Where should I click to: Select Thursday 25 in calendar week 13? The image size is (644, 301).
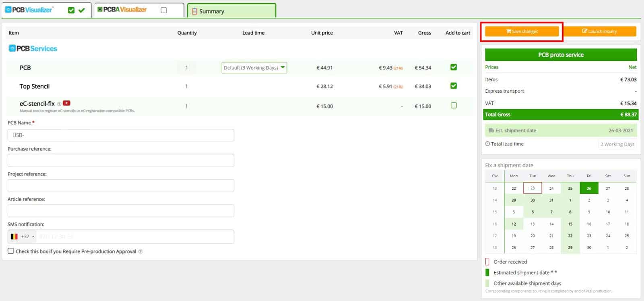[x=570, y=188]
